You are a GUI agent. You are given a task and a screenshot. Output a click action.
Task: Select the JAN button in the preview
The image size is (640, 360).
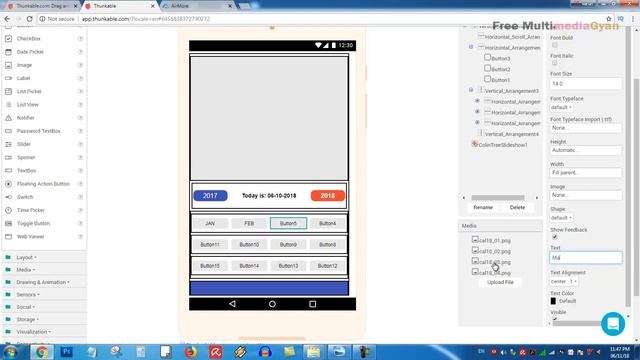tap(210, 224)
